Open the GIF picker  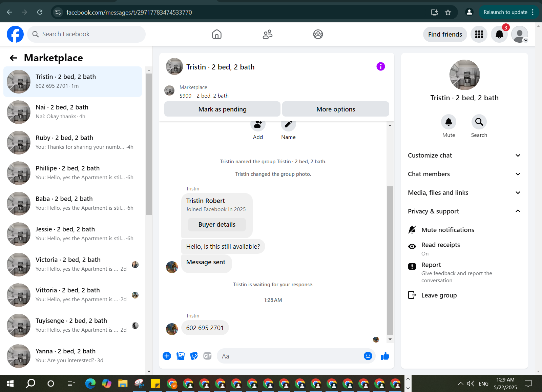[x=207, y=356]
